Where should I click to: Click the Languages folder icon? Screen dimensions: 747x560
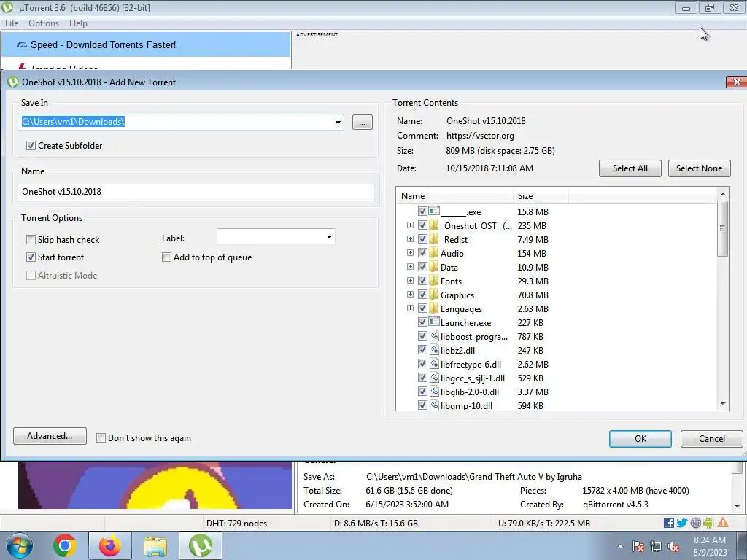433,308
